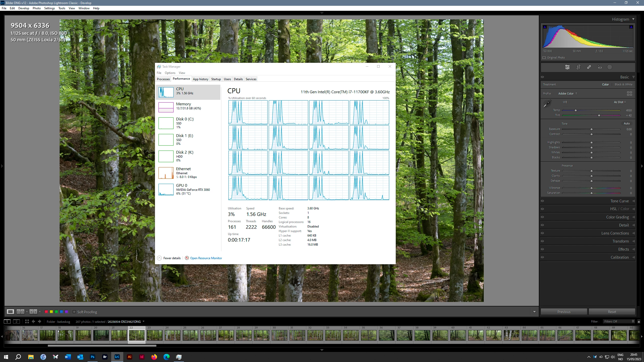Launch Photoshop from the Windows taskbar
644x362 pixels.
coord(93,357)
